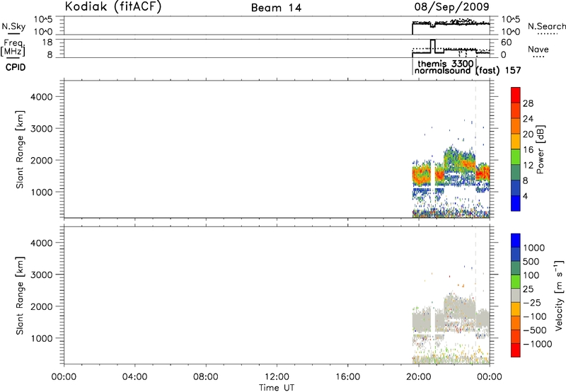Image resolution: width=566 pixels, height=392 pixels.
Task: Click the '16:00' time tick label
Action: click(347, 377)
